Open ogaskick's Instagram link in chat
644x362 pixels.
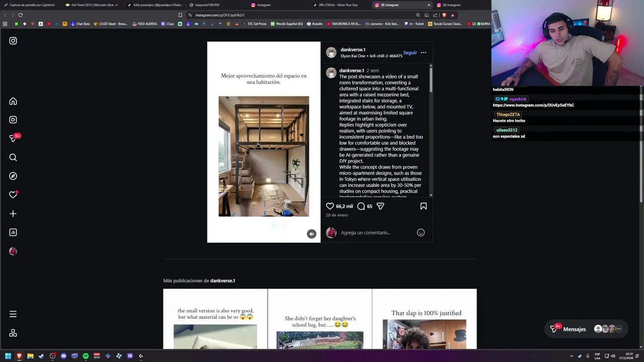coord(533,105)
